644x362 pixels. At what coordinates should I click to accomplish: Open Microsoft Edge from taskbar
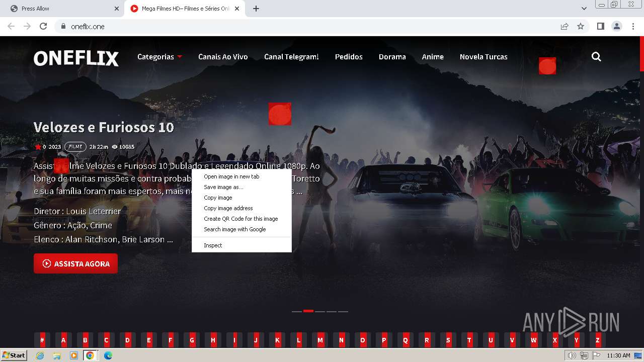[x=108, y=355]
